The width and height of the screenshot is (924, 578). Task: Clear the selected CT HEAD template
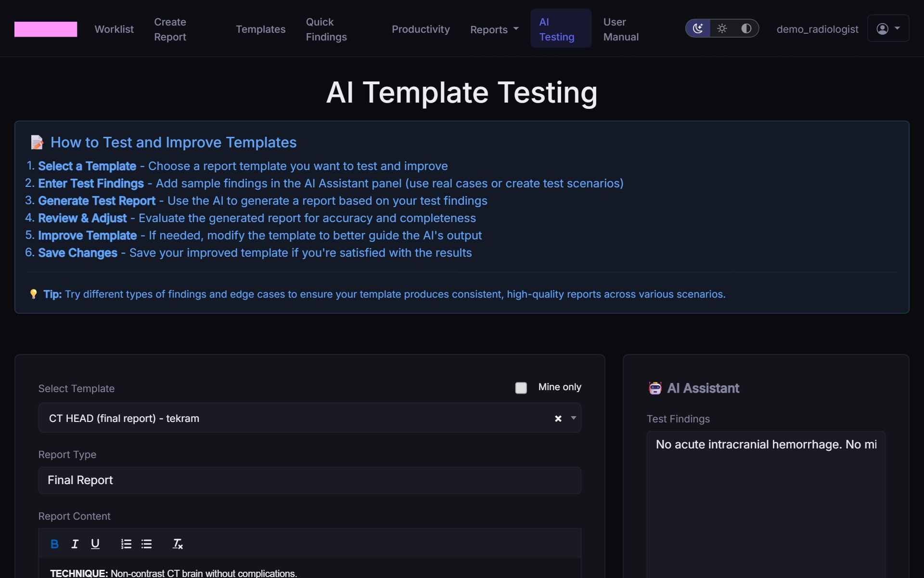558,419
